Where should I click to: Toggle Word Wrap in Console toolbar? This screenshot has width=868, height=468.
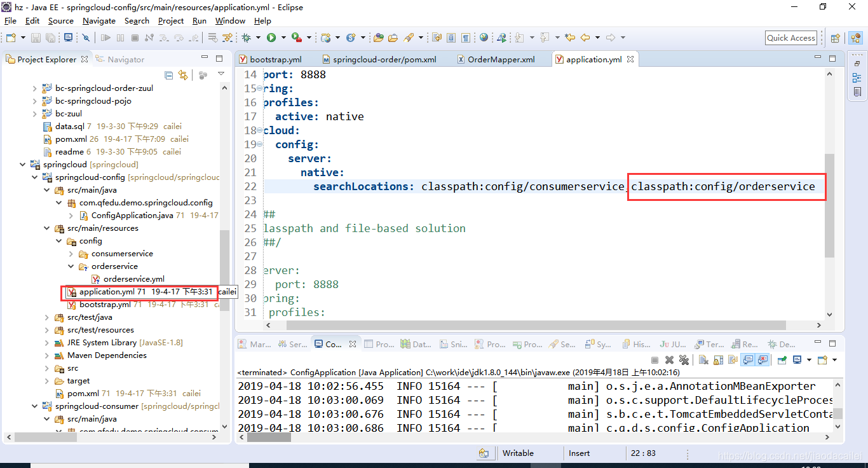733,360
